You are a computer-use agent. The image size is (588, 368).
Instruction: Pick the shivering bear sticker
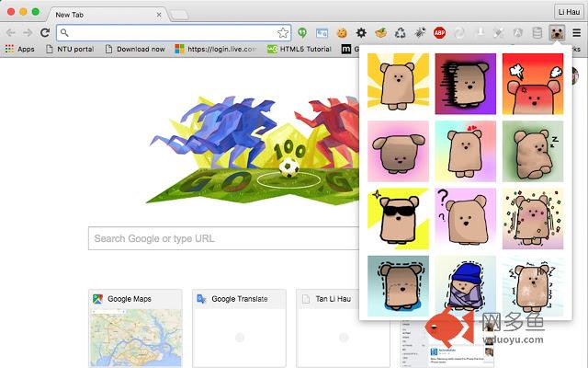533,286
